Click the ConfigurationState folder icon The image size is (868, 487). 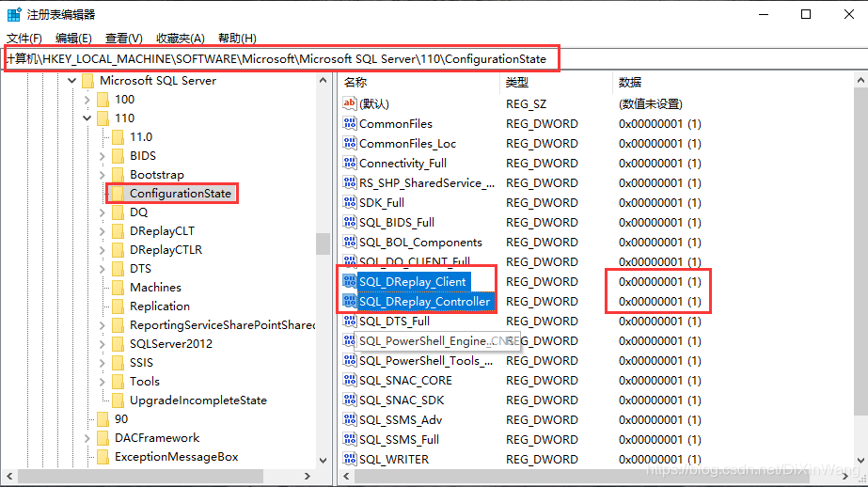pos(118,193)
